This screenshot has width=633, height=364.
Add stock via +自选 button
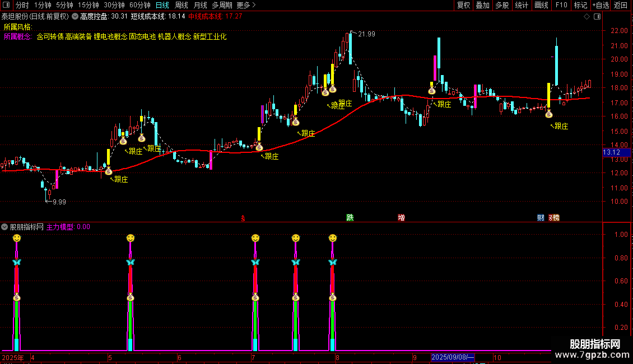[x=601, y=5]
